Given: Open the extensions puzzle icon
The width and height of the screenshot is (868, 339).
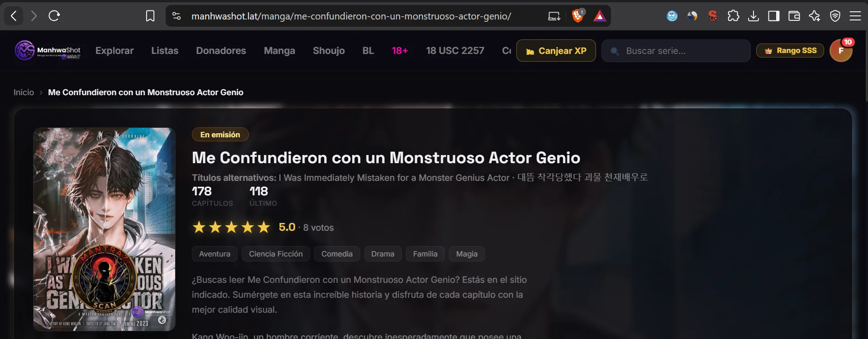Looking at the screenshot, I should [x=733, y=16].
